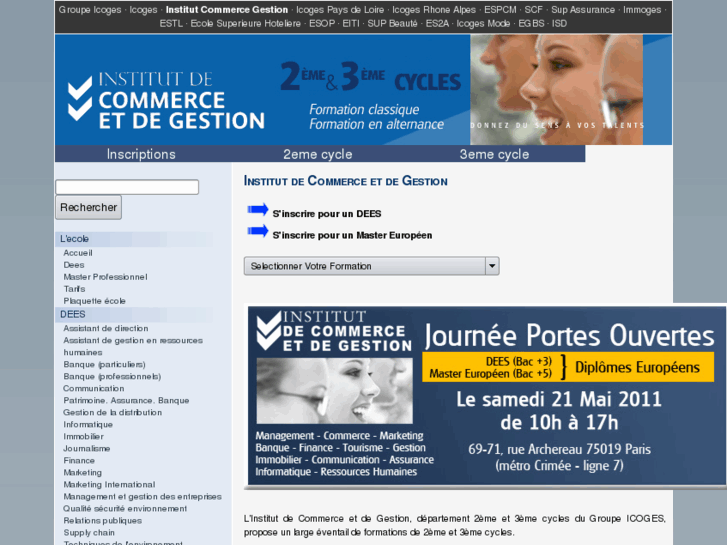Visit SCF school link
This screenshot has width=727, height=545.
click(x=533, y=10)
